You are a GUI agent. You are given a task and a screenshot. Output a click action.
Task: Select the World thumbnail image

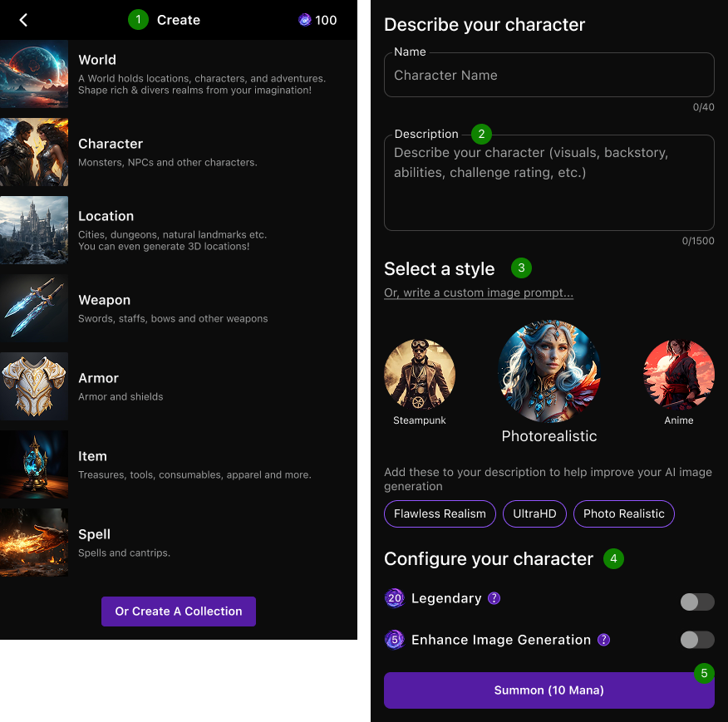coord(34,74)
